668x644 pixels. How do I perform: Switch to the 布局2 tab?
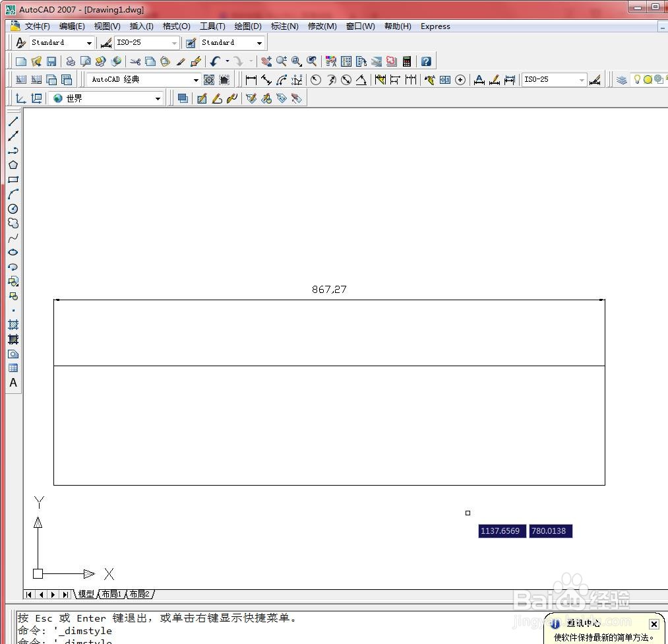(140, 594)
